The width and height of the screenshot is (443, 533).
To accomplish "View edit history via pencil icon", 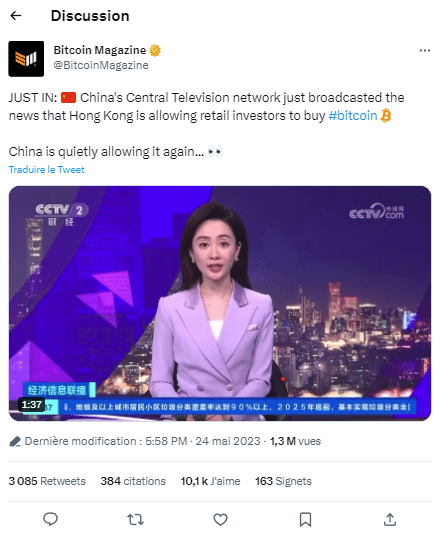I will coord(15,442).
